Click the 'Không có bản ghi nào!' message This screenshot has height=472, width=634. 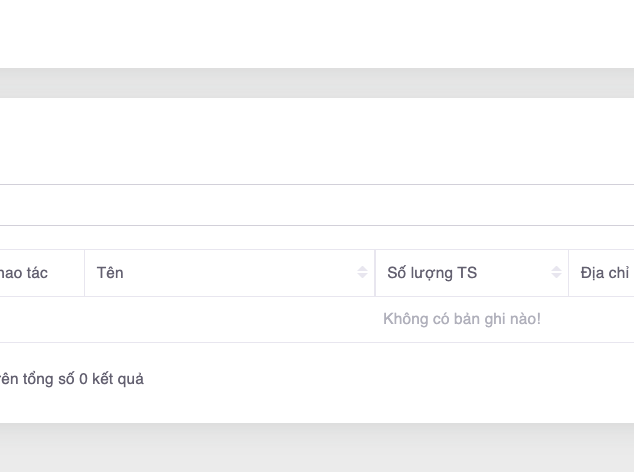click(x=461, y=319)
